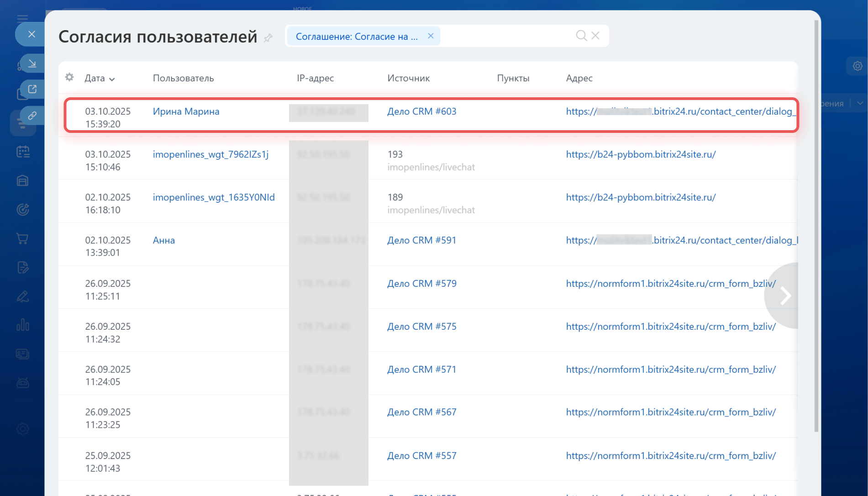Click the magnifier search icon
Viewport: 868px width, 496px height.
coord(581,36)
